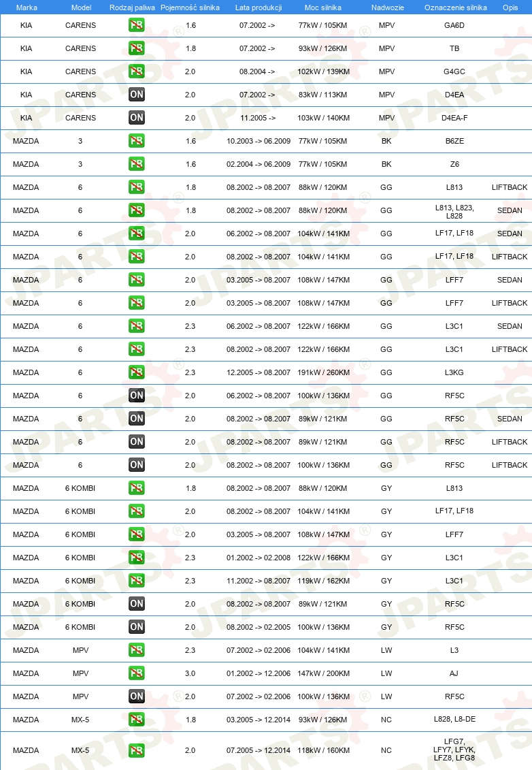Click the diesel ON icon in the Mazda 6 89kW SEDAN row
This screenshot has width=532, height=770.
[x=137, y=419]
